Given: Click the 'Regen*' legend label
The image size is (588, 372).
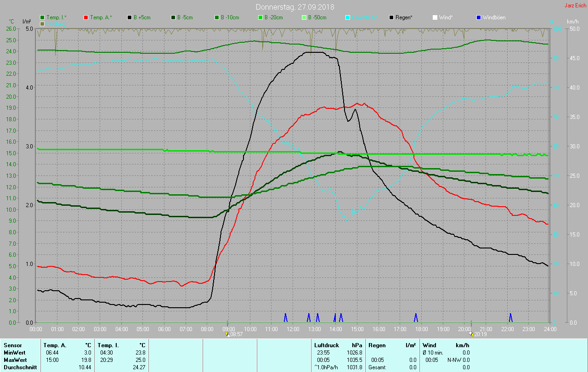Looking at the screenshot, I should 404,17.
